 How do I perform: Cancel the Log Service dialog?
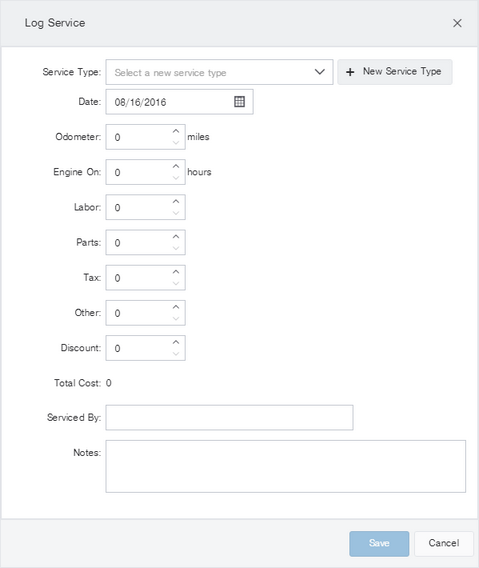click(444, 543)
